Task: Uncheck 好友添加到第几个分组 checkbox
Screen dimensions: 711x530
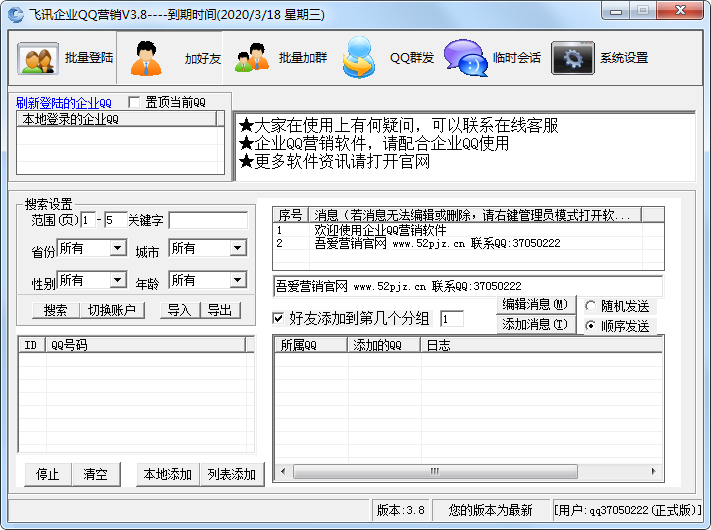Action: coord(279,318)
